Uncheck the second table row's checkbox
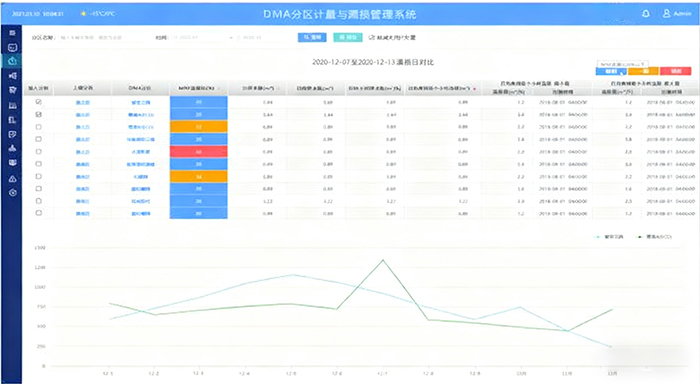Image resolution: width=700 pixels, height=384 pixels. pyautogui.click(x=39, y=115)
